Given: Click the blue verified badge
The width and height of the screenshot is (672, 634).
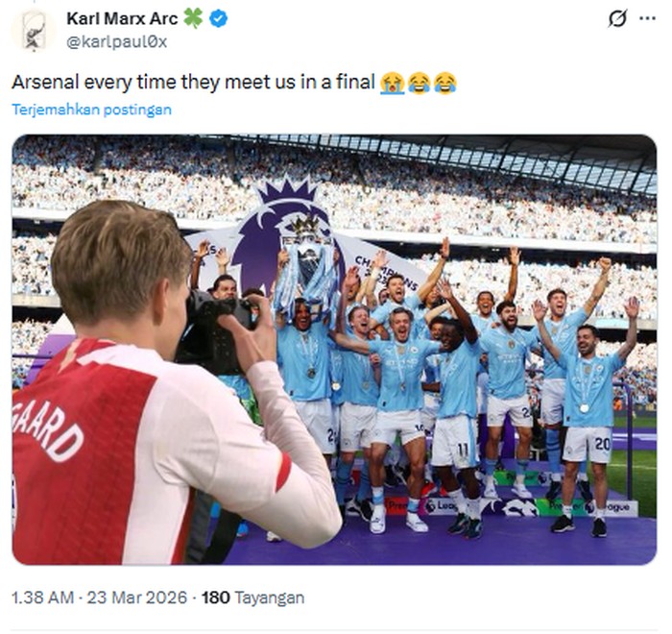Looking at the screenshot, I should 219,18.
